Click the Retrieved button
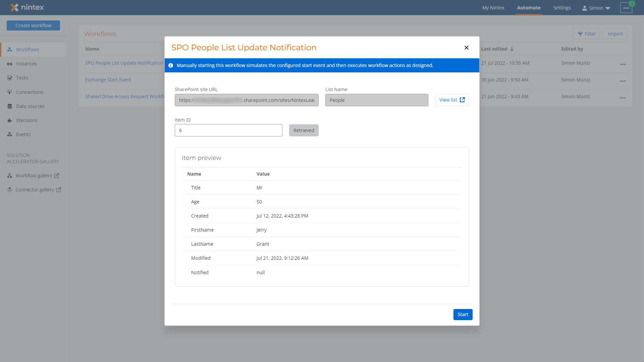Viewport: 644px width, 362px height. [x=304, y=130]
